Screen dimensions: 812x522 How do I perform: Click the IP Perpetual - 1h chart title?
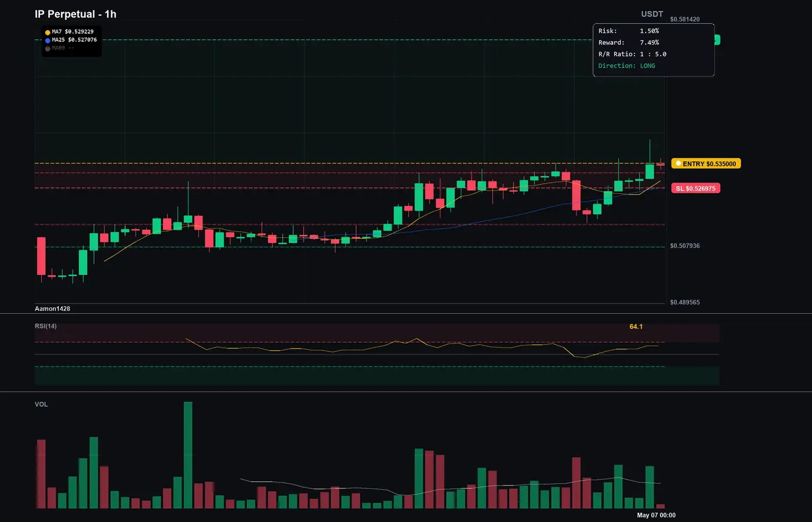click(75, 14)
